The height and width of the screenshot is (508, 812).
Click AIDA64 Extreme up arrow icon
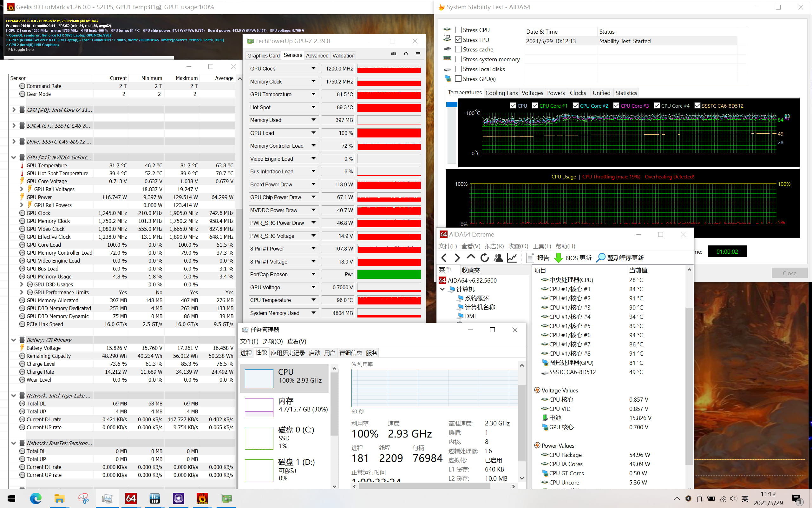(471, 257)
